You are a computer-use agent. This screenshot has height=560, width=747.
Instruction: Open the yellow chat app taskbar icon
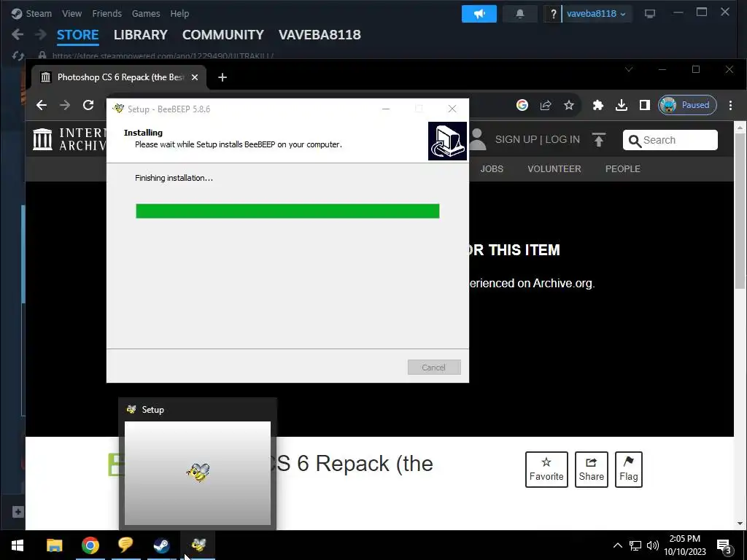(x=125, y=545)
